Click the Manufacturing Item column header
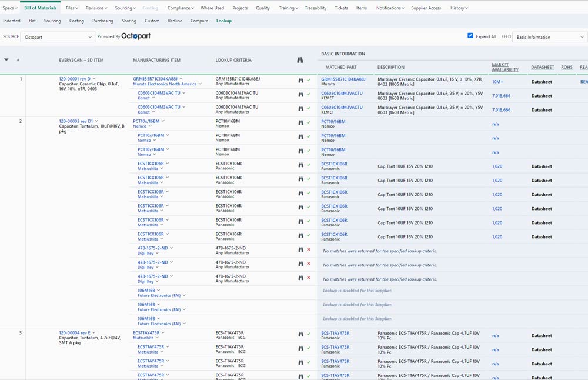 click(x=157, y=60)
